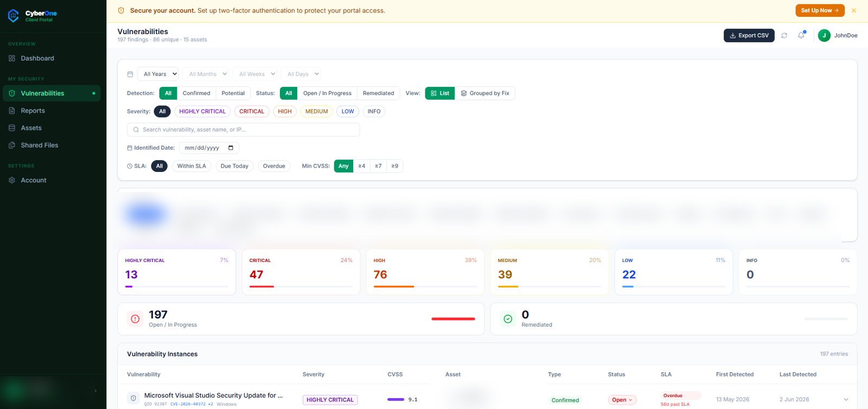868x409 pixels.
Task: Click the Set Up Now button
Action: (820, 10)
